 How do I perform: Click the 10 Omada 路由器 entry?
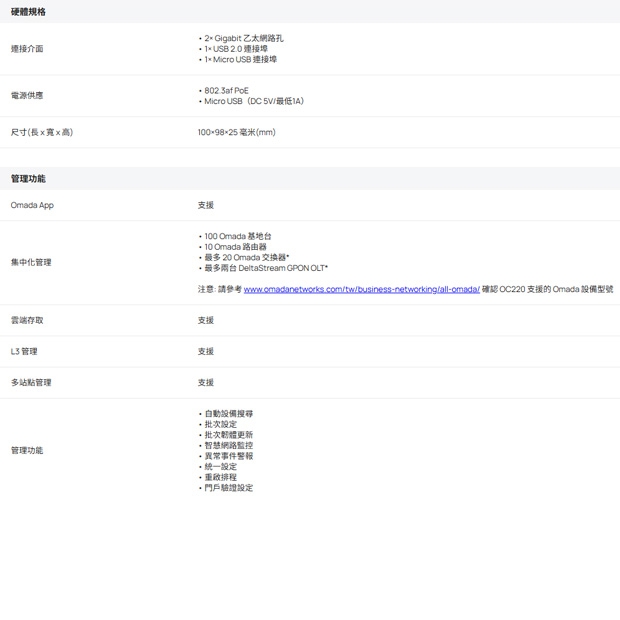pos(235,247)
